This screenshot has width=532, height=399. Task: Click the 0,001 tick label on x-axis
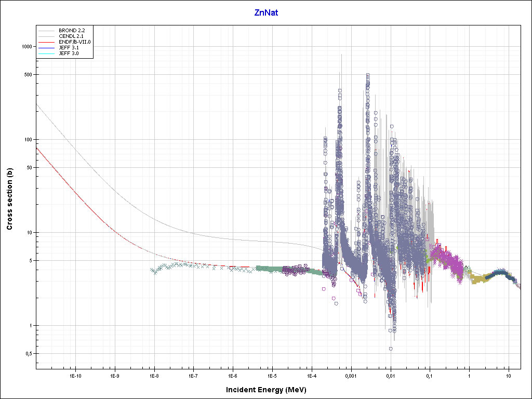(x=351, y=375)
